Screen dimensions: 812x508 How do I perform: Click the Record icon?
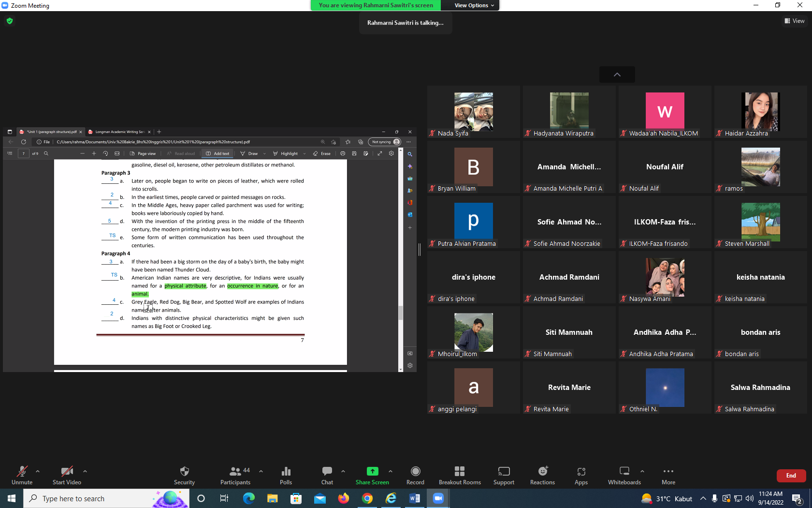tap(415, 471)
